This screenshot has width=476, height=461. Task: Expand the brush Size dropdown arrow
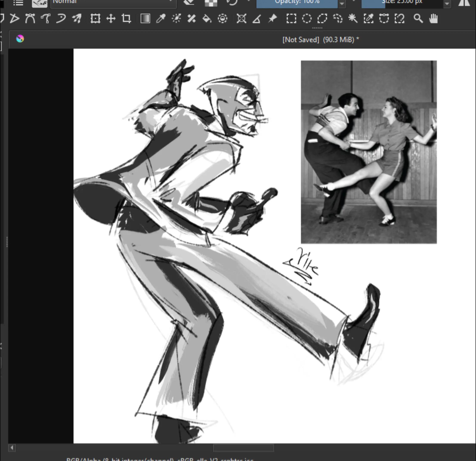pyautogui.click(x=447, y=3)
